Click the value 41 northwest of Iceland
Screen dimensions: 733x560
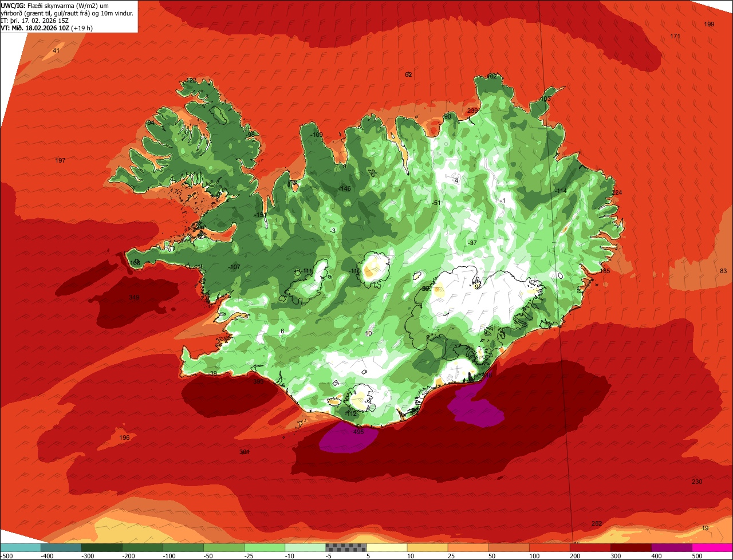coord(56,51)
